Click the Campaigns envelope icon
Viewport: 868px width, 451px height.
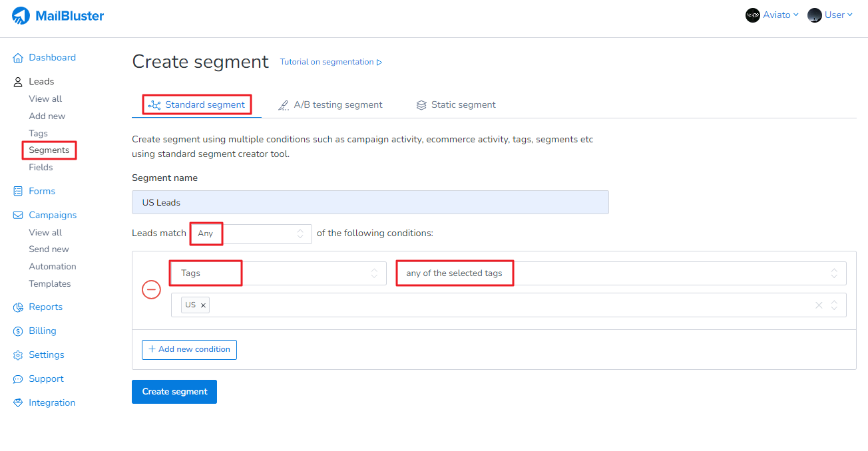[18, 216]
